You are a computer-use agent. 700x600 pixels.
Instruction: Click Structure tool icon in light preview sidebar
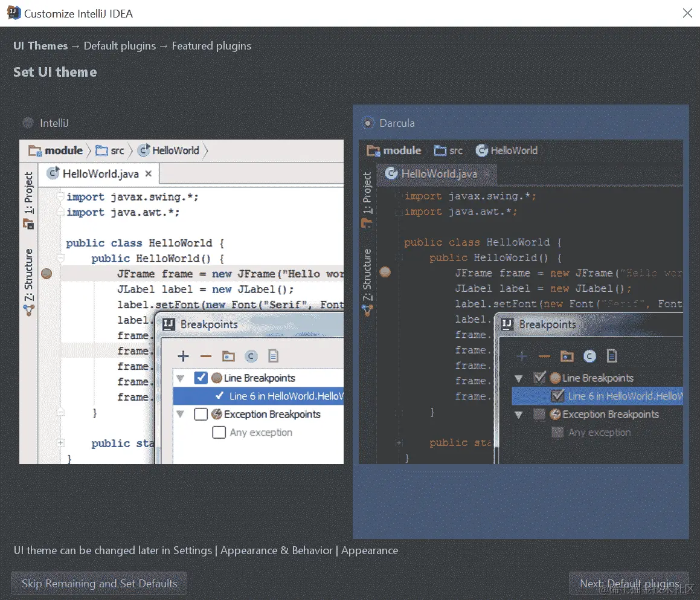[x=28, y=309]
